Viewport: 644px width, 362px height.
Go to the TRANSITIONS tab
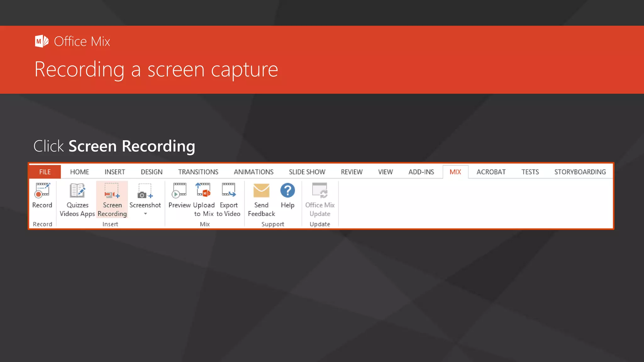[x=198, y=172]
